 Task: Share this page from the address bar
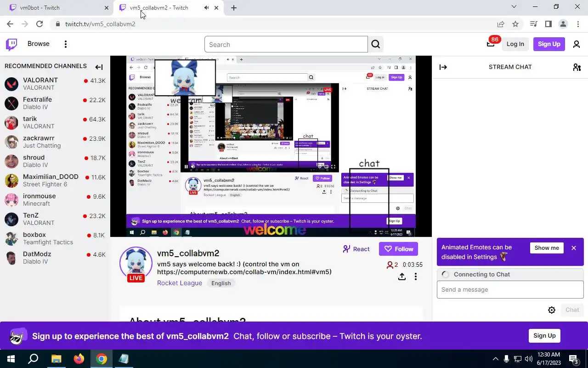click(501, 24)
